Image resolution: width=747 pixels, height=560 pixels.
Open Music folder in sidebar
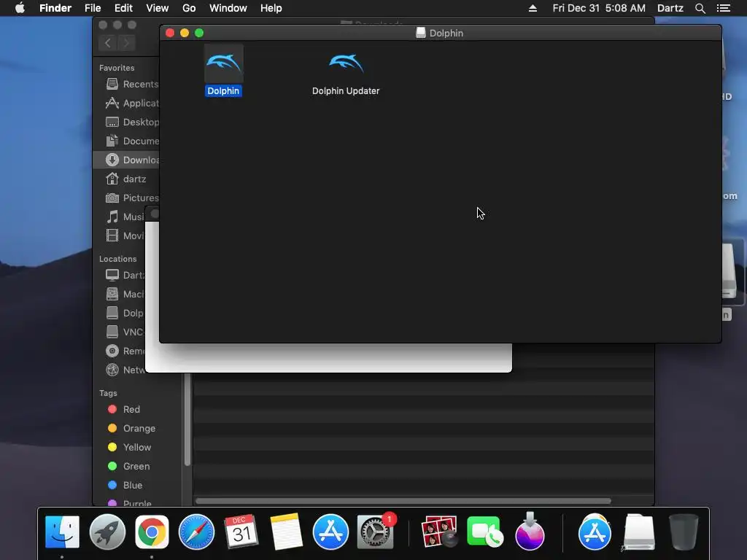(x=125, y=217)
